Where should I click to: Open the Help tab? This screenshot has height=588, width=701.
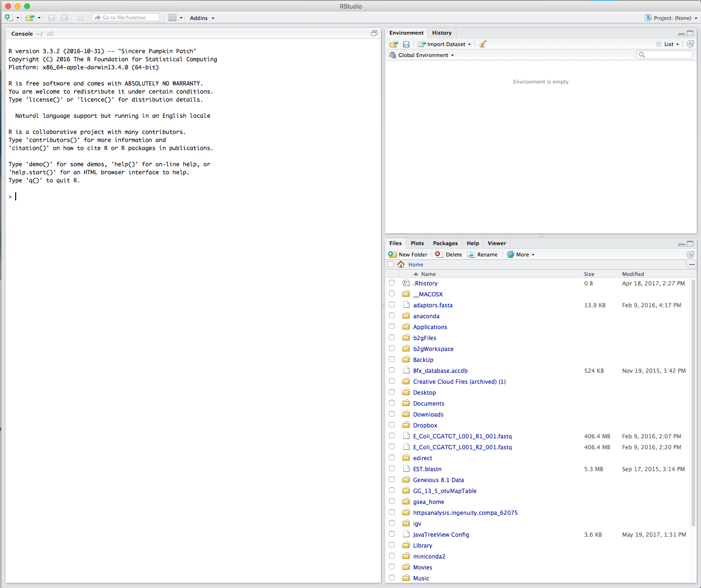pos(473,243)
